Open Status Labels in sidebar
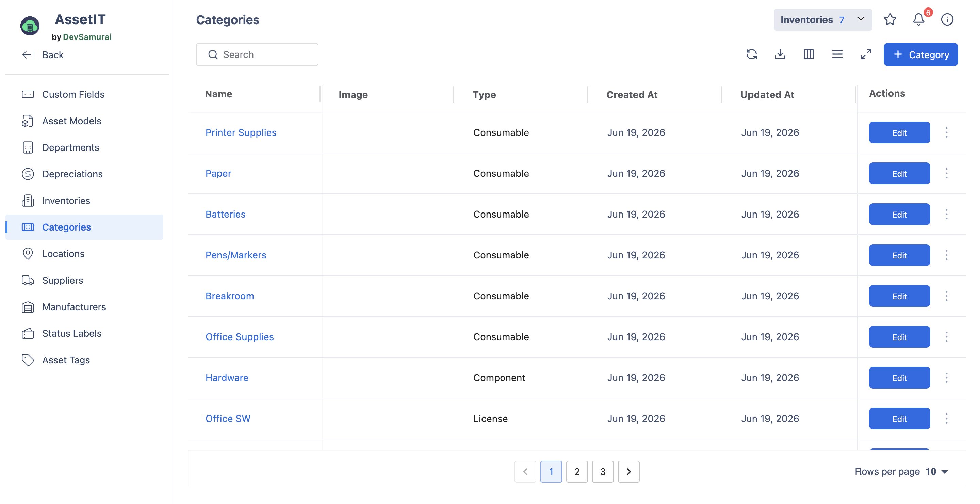This screenshot has height=504, width=980. 84,333
